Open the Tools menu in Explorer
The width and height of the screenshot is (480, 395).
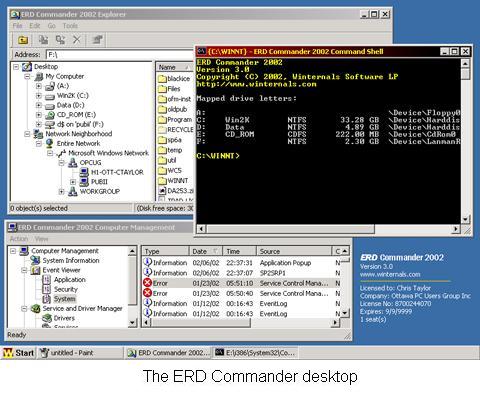tap(70, 26)
